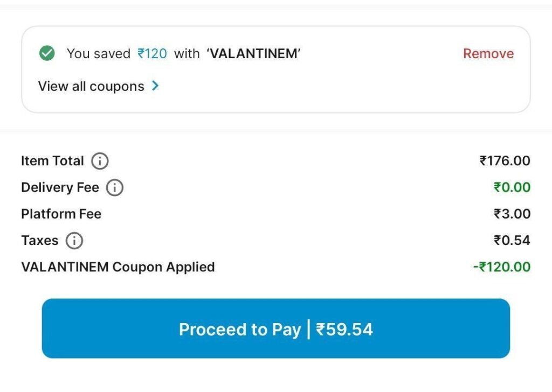Click the green coupon applied checkmark
552x392 pixels.
pyautogui.click(x=47, y=53)
